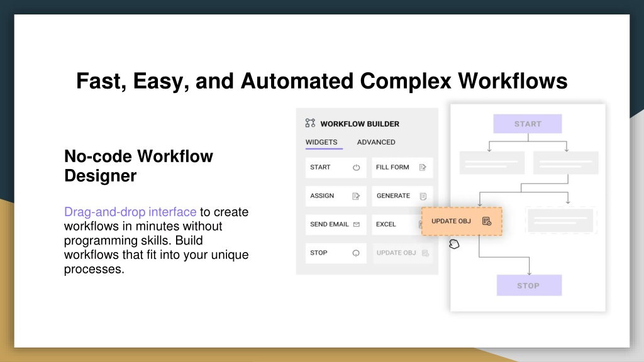Click the 'No-code Workflow Designer' heading
The height and width of the screenshot is (362, 644).
click(139, 166)
